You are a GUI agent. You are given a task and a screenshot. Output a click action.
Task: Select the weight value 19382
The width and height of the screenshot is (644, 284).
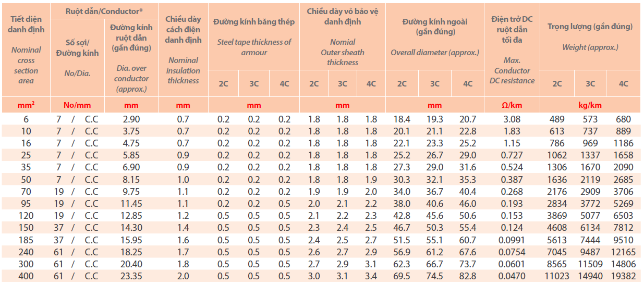pos(623,275)
